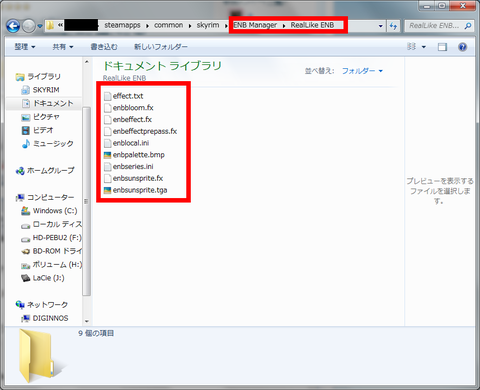Open the address bar history dropdown

coord(381,26)
